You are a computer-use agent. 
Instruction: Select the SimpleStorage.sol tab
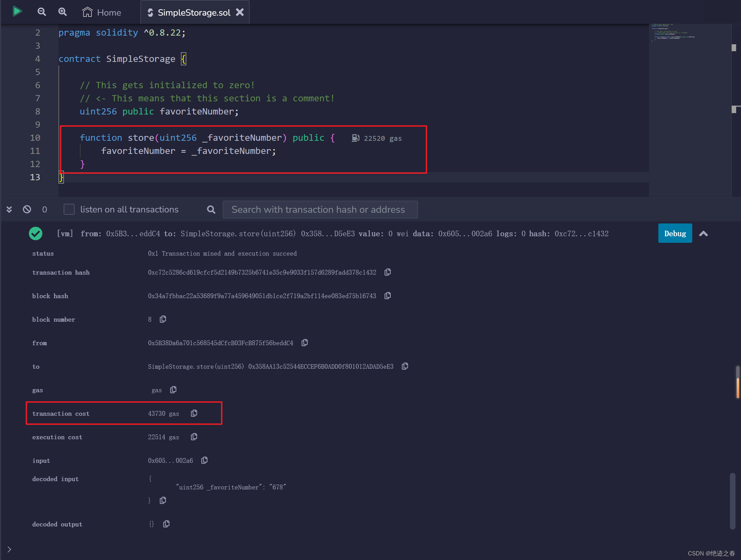(194, 12)
